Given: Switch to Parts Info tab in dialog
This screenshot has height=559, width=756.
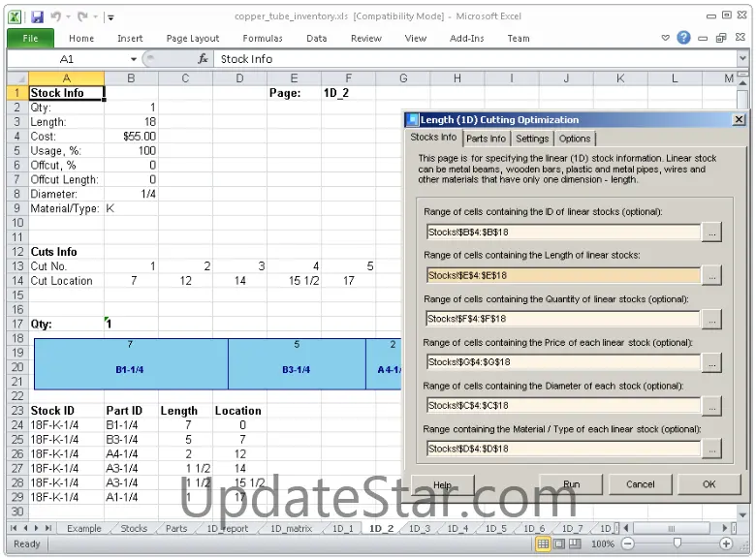Looking at the screenshot, I should point(486,139).
